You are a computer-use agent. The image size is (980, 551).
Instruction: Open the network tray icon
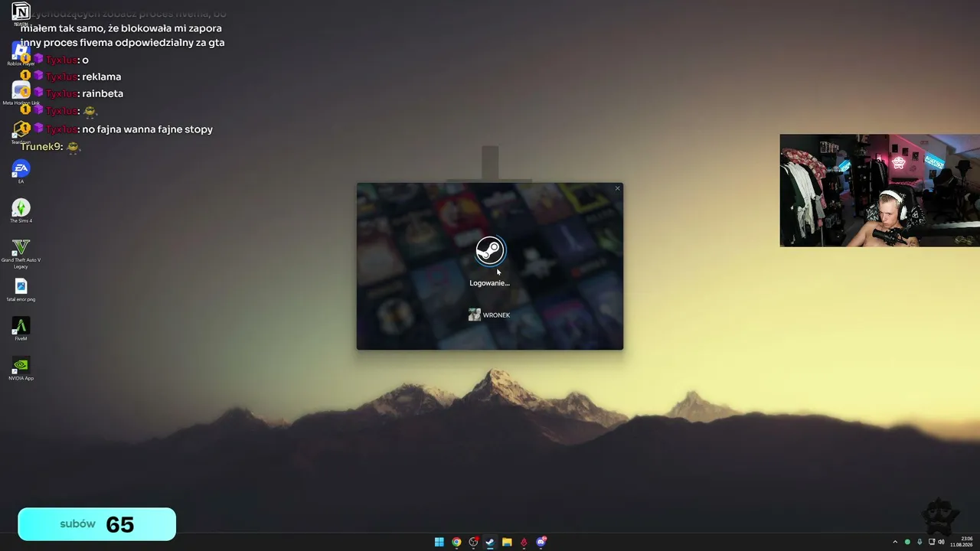coord(930,543)
